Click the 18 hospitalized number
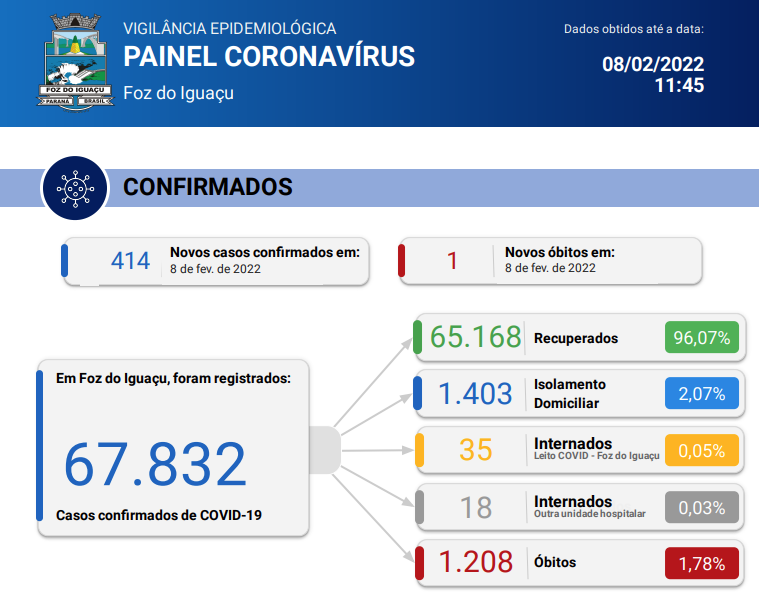759x593 pixels. [475, 507]
